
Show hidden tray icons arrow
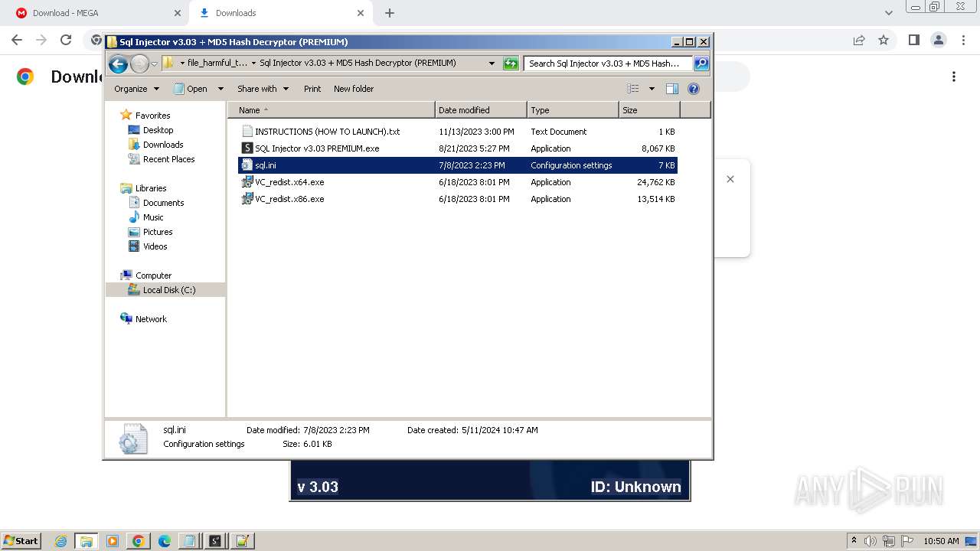(x=854, y=541)
